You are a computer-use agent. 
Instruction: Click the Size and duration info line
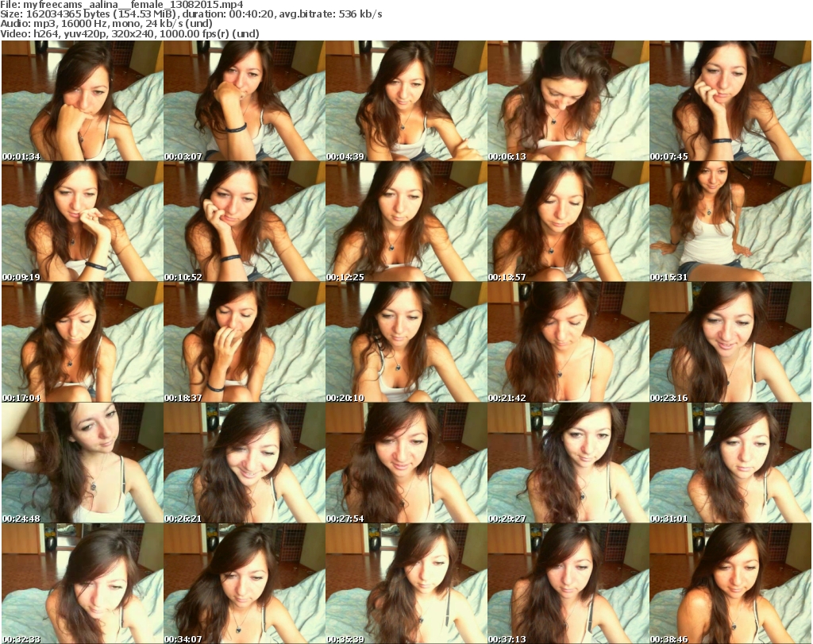(x=191, y=14)
